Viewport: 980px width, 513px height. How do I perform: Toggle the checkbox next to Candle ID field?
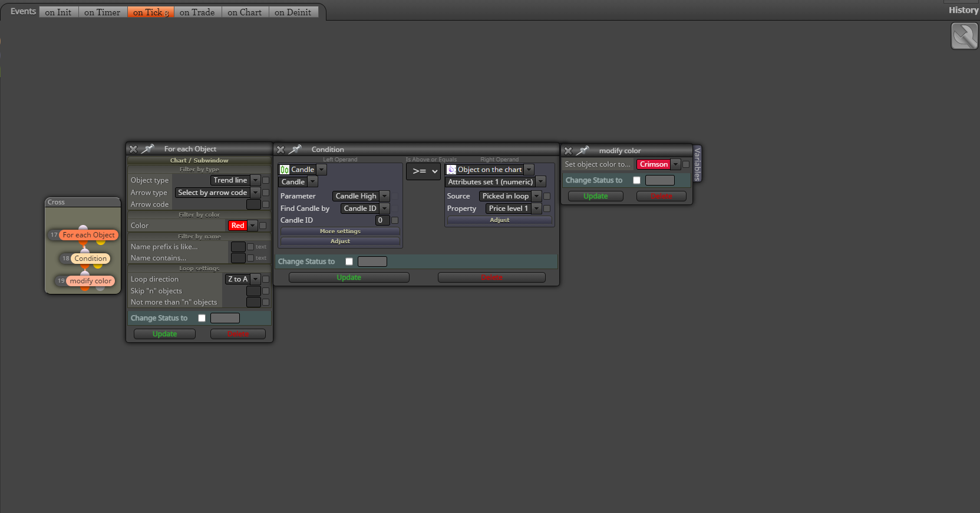[395, 220]
